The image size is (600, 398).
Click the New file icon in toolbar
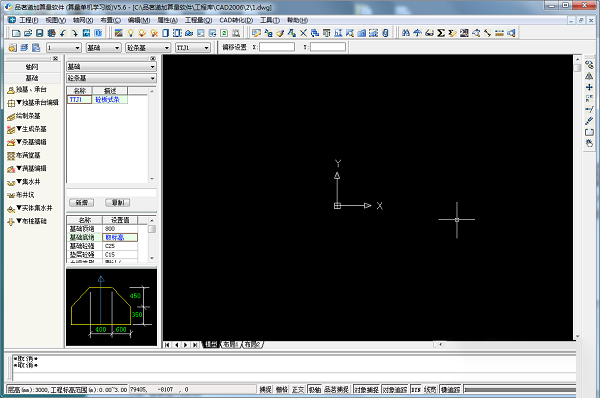[x=16, y=33]
